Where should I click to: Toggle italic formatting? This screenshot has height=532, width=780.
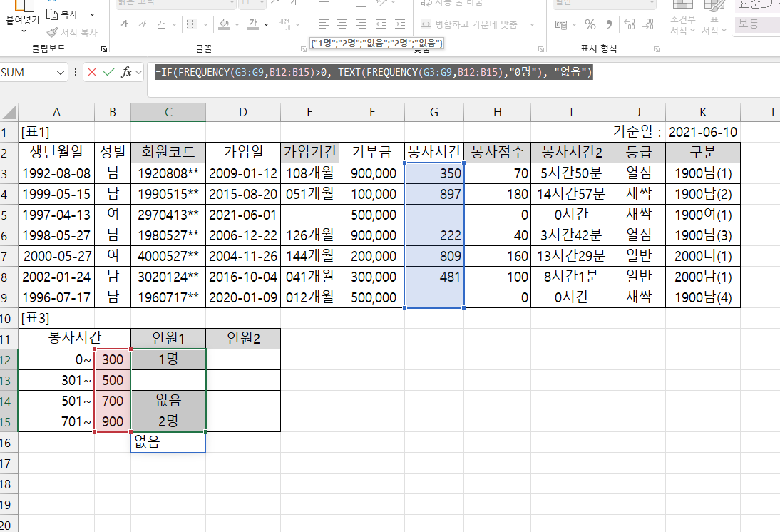[143, 24]
